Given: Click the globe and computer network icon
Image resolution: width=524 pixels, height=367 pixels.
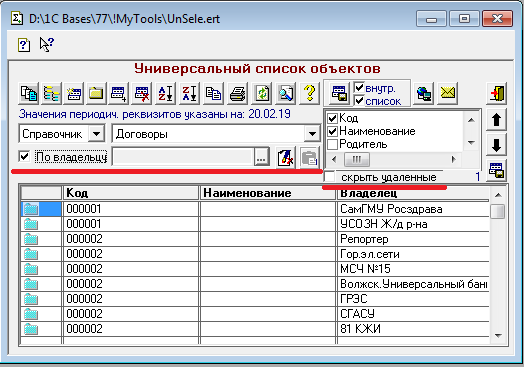Looking at the screenshot, I should tap(423, 93).
